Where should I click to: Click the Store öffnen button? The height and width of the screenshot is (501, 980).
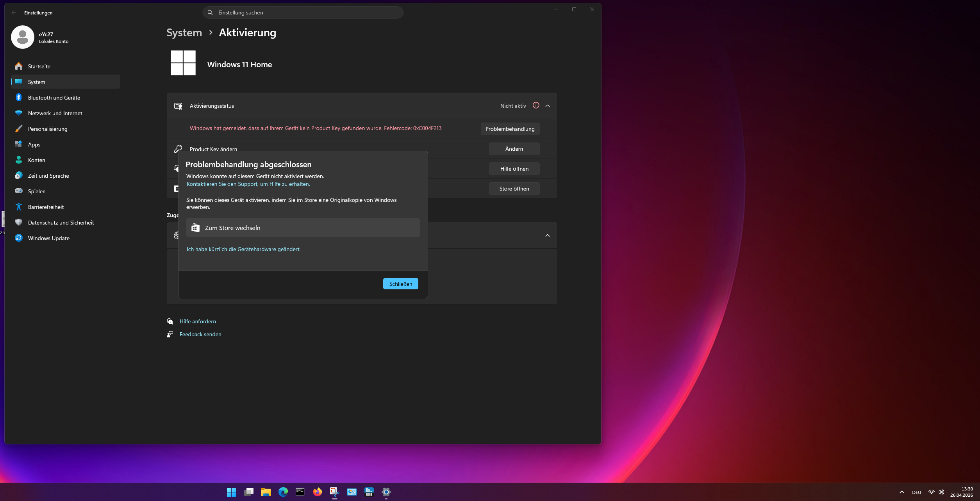pyautogui.click(x=514, y=189)
